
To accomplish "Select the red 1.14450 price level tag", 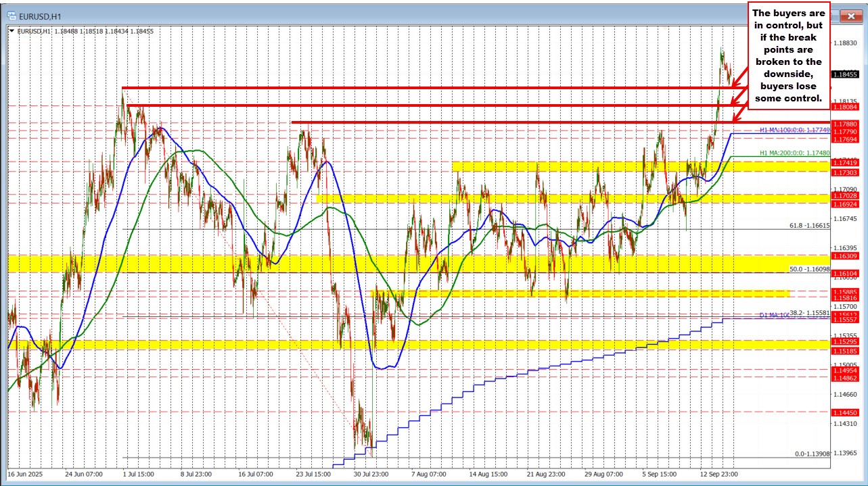I will 846,412.
